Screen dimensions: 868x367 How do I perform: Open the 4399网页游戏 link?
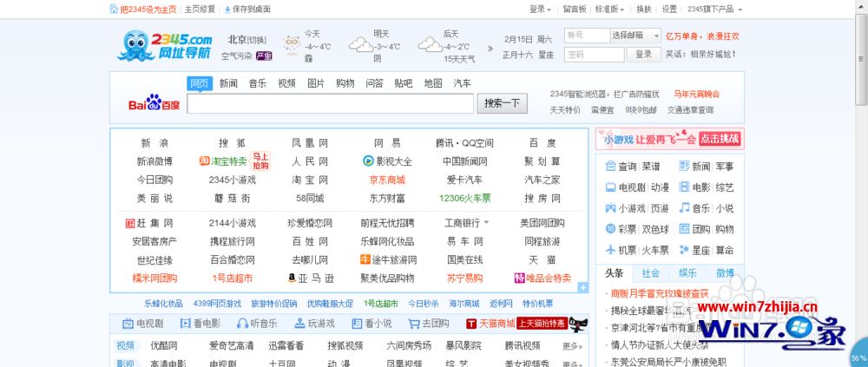click(217, 304)
